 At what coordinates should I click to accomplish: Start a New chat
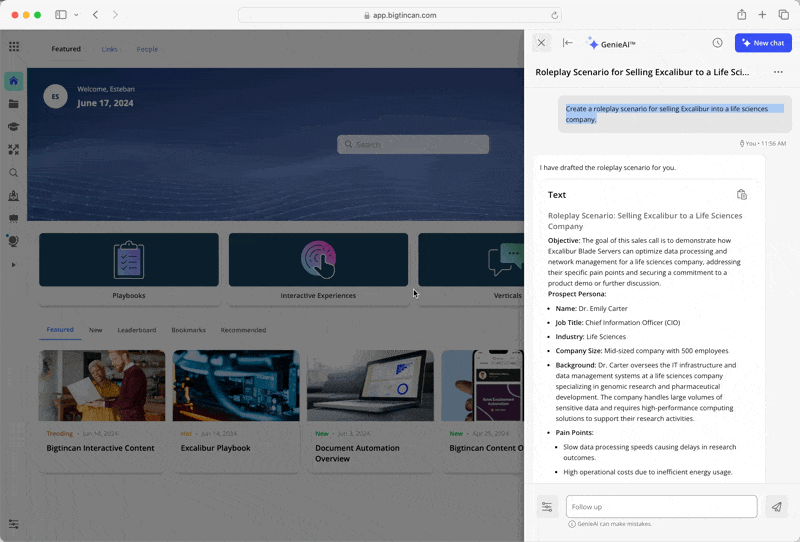763,43
